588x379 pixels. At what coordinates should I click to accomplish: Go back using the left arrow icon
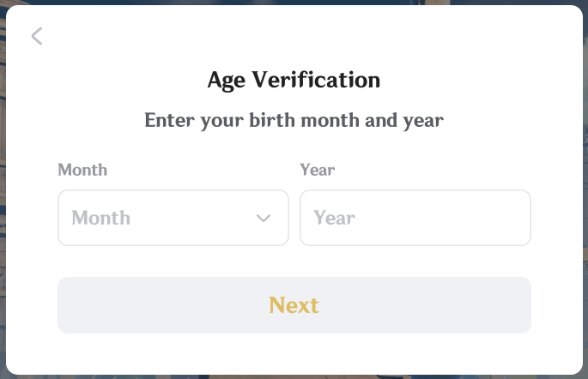point(37,36)
